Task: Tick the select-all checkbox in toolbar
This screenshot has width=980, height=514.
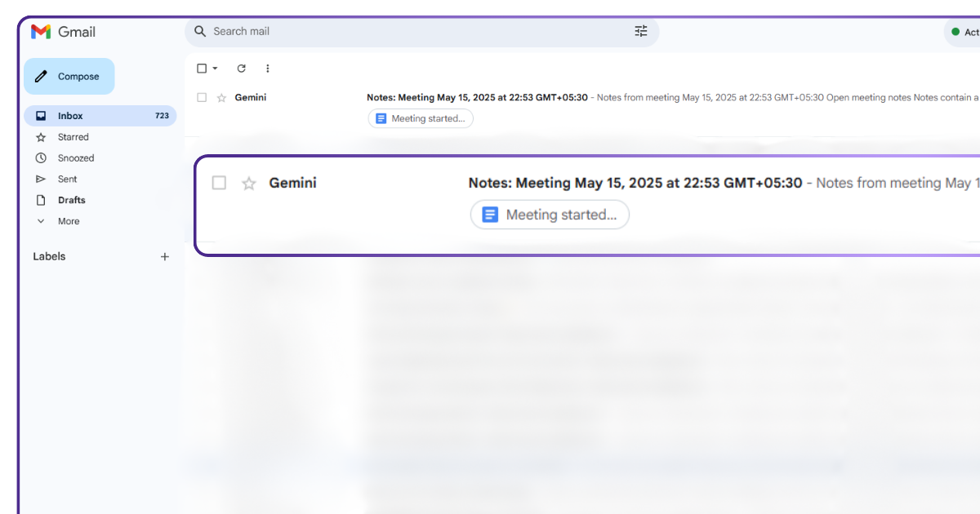Action: pos(202,69)
